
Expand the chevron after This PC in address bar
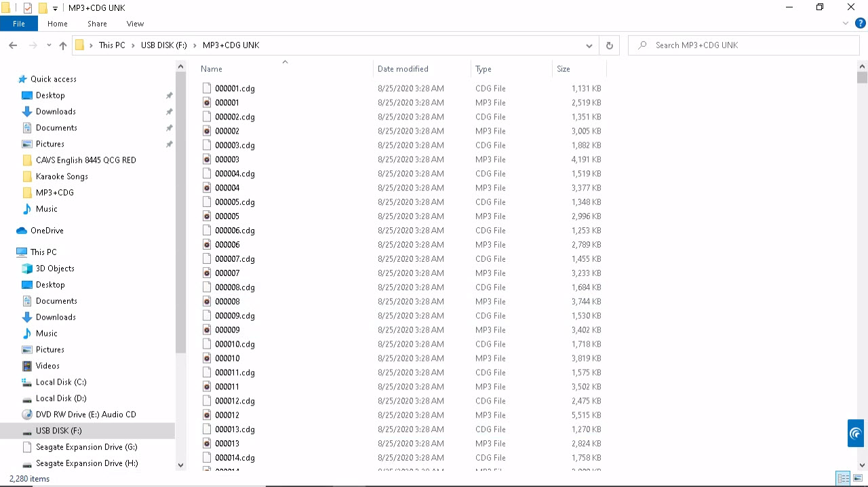click(133, 45)
